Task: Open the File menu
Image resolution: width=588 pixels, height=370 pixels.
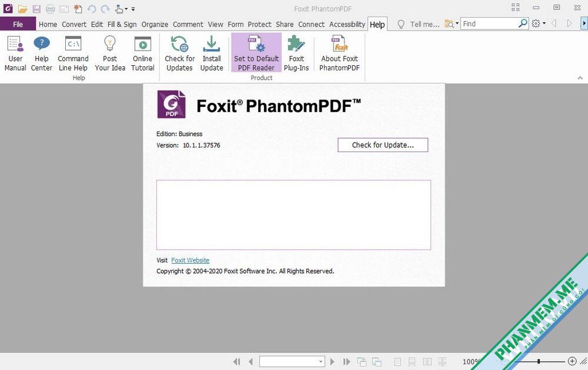Action: point(18,24)
